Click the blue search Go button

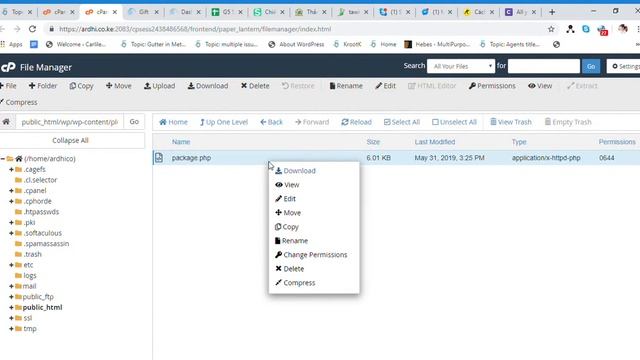coord(591,66)
